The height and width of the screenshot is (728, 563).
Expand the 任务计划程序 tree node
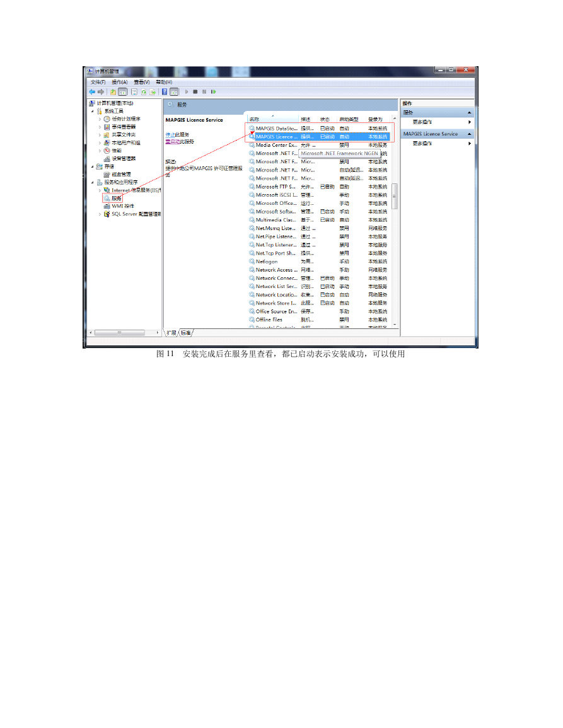pos(100,119)
